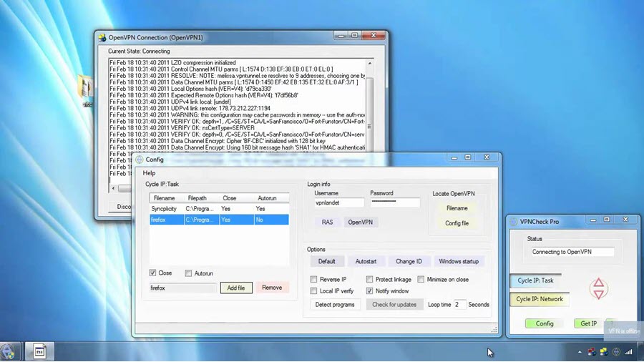Disable the Notify window checkbox
The image size is (644, 362).
(370, 291)
